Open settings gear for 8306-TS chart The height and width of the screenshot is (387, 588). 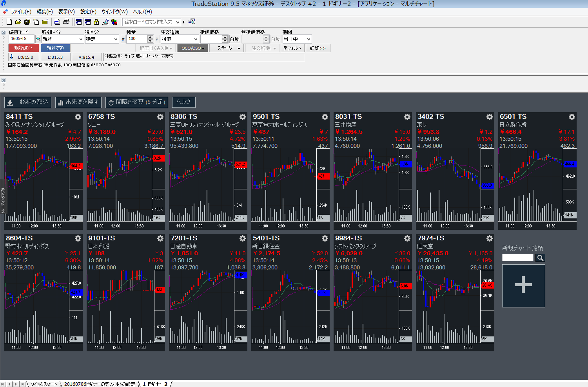pyautogui.click(x=243, y=117)
